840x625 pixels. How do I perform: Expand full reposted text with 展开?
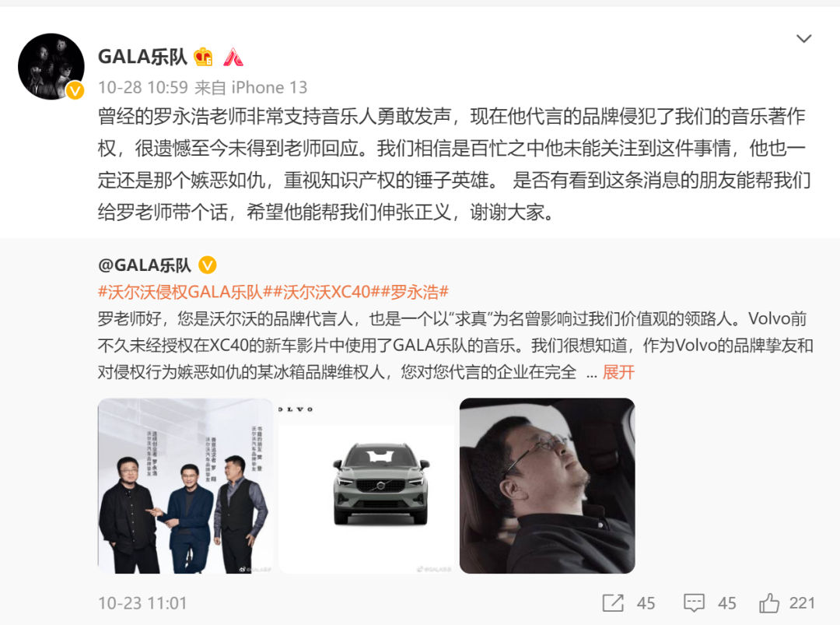[618, 372]
